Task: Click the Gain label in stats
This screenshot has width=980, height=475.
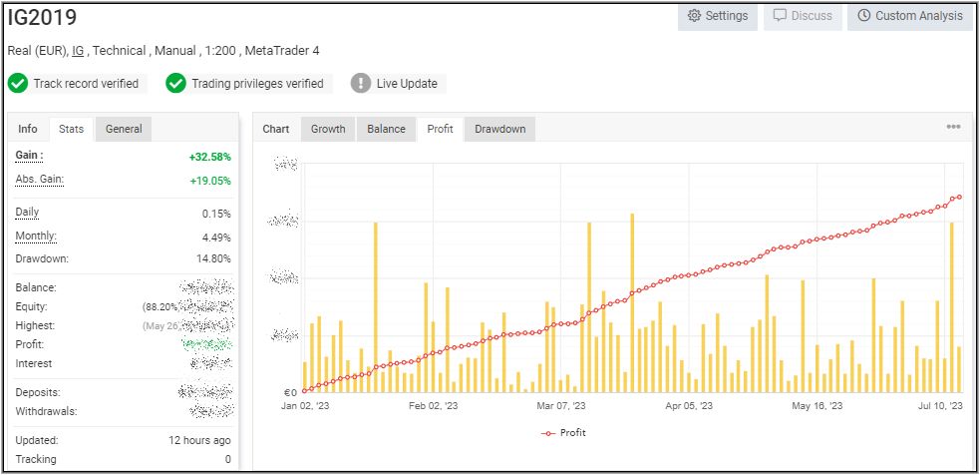Action: pos(29,156)
